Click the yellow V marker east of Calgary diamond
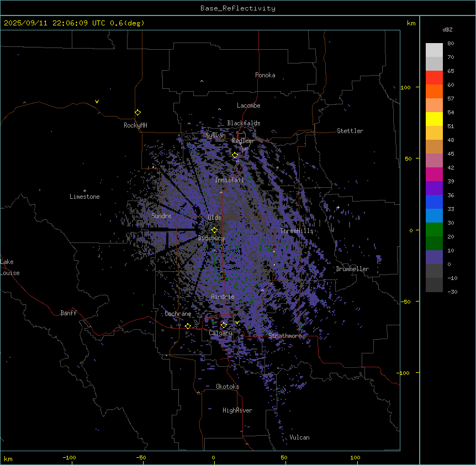 tap(237, 323)
